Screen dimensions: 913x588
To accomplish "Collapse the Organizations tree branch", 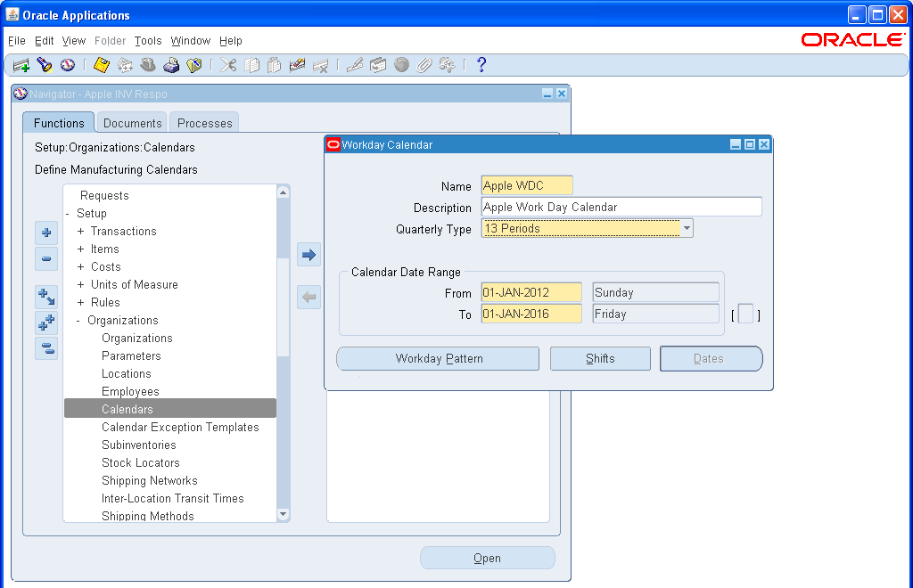I will pyautogui.click(x=80, y=320).
